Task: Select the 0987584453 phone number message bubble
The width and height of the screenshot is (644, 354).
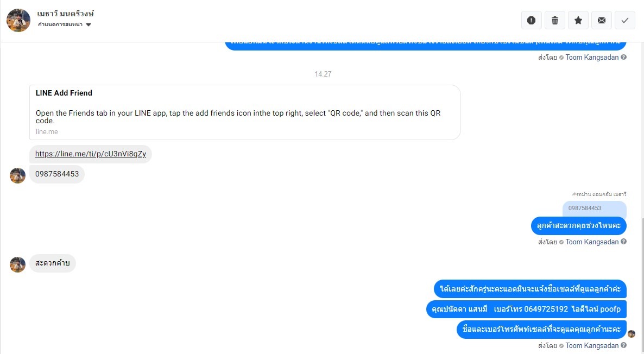Action: click(57, 174)
